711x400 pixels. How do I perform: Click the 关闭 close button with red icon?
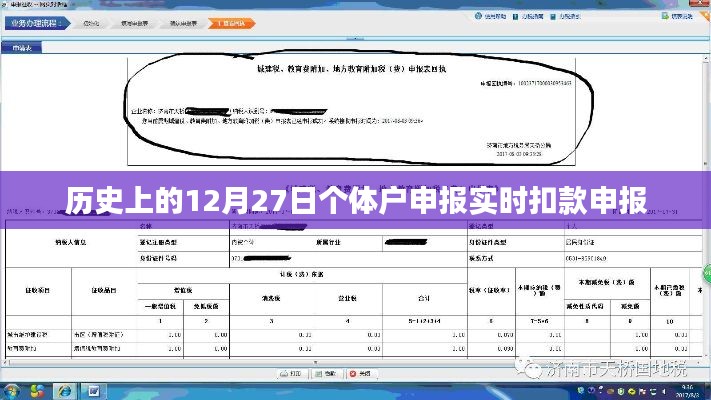point(360,374)
